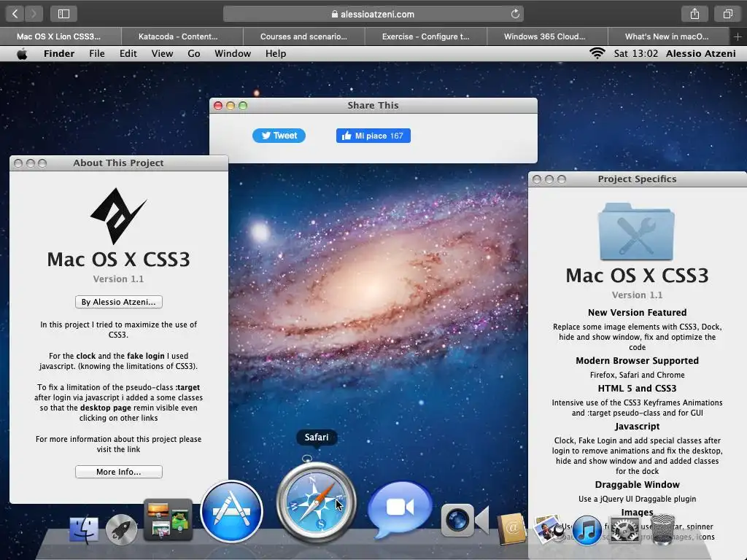The width and height of the screenshot is (747, 560).
Task: Launch Safari compass icon in dock
Action: coord(317,503)
